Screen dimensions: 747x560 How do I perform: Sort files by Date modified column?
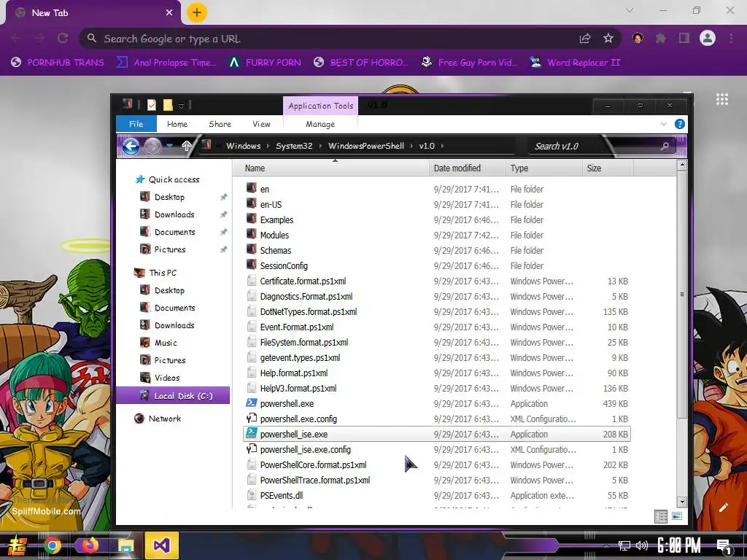467,168
